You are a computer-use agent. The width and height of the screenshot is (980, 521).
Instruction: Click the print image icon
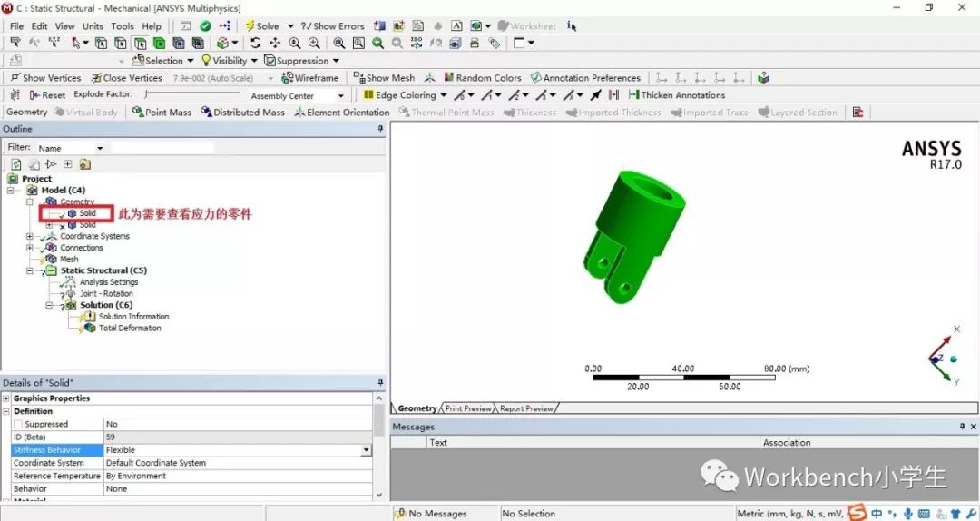tap(475, 44)
